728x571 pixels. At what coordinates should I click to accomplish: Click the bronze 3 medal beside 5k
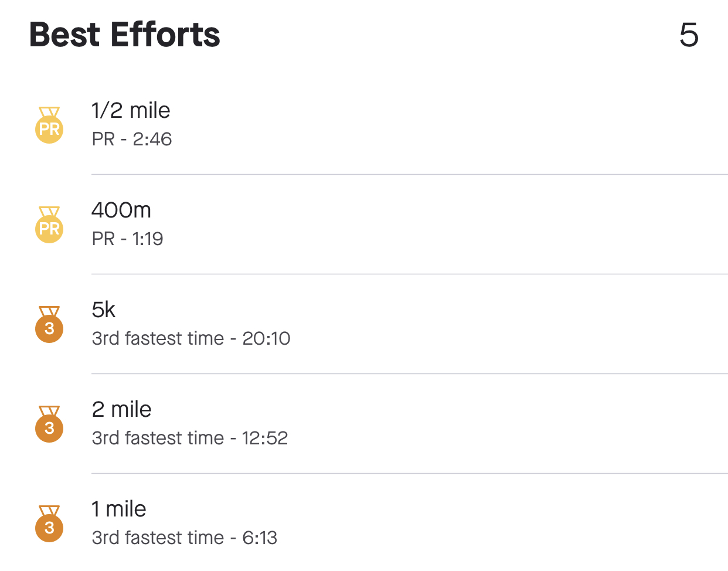pyautogui.click(x=49, y=325)
